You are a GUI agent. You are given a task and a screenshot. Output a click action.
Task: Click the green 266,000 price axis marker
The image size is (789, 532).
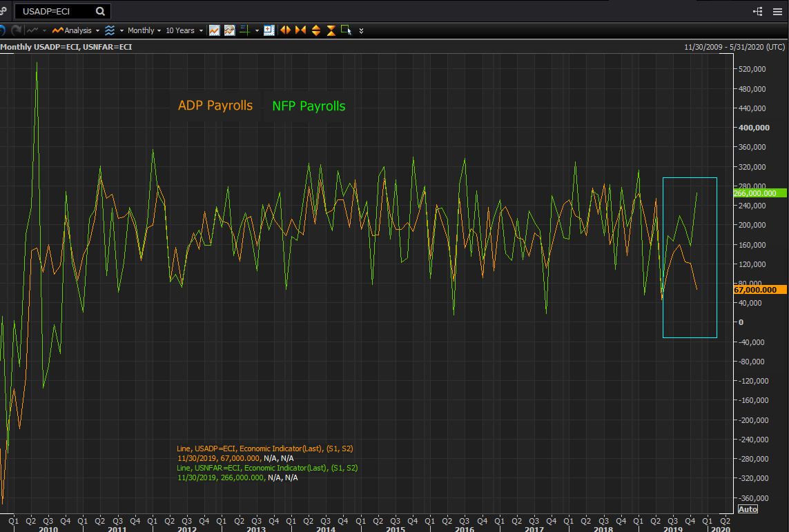tap(760, 193)
